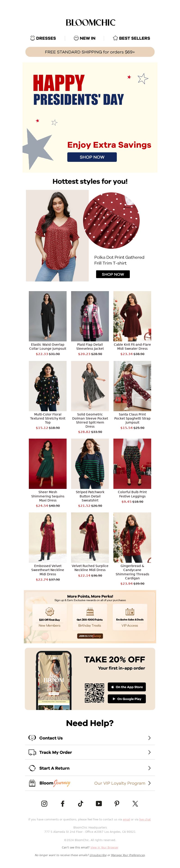
Task: Expand the VIP Loyalty Program chevron
Action: 149,783
